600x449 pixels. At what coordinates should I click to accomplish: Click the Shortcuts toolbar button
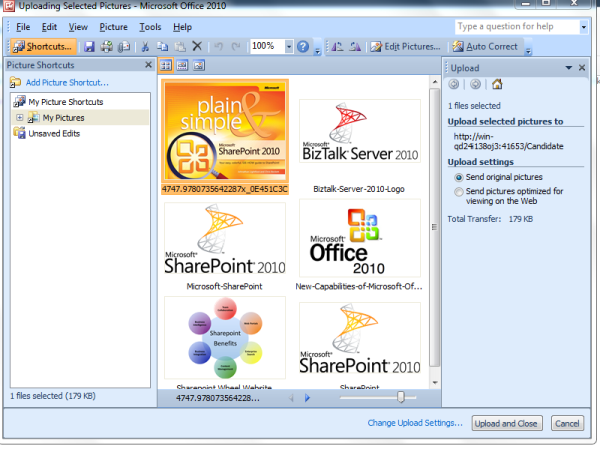pos(43,47)
